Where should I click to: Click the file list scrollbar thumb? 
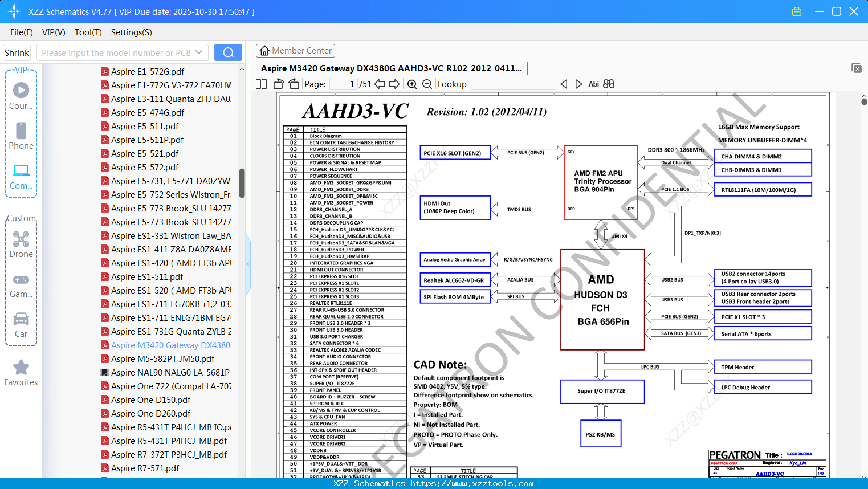[x=242, y=183]
